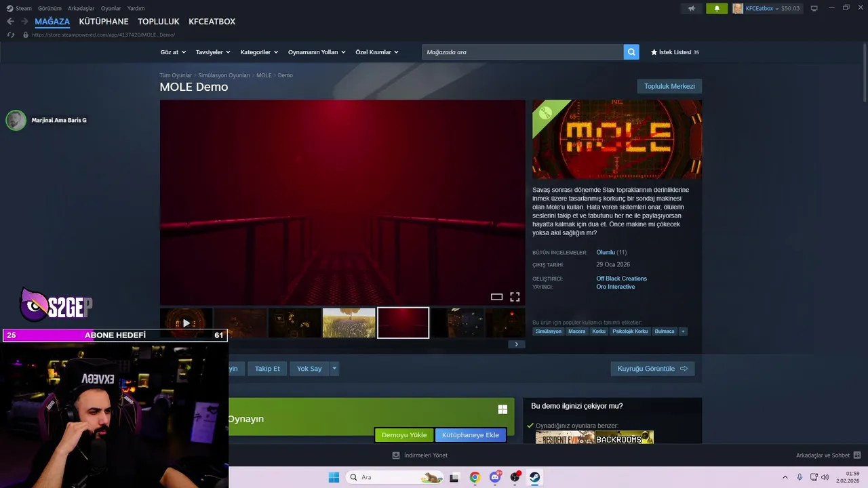Click the Demoyu Yükle button
Viewport: 868px width, 488px height.
[x=404, y=435]
